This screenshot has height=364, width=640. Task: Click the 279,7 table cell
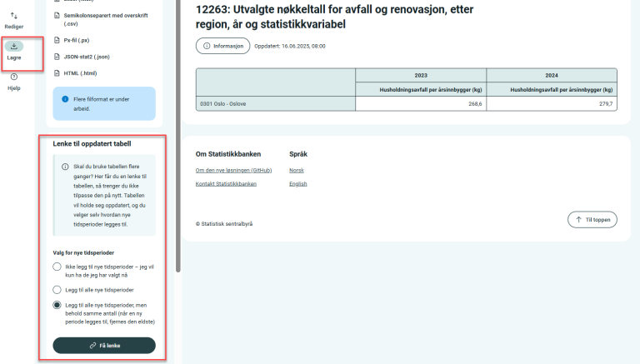[552, 103]
